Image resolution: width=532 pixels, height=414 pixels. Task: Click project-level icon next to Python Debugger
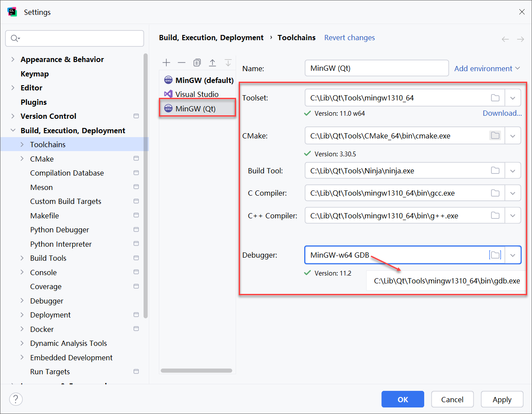click(x=136, y=230)
